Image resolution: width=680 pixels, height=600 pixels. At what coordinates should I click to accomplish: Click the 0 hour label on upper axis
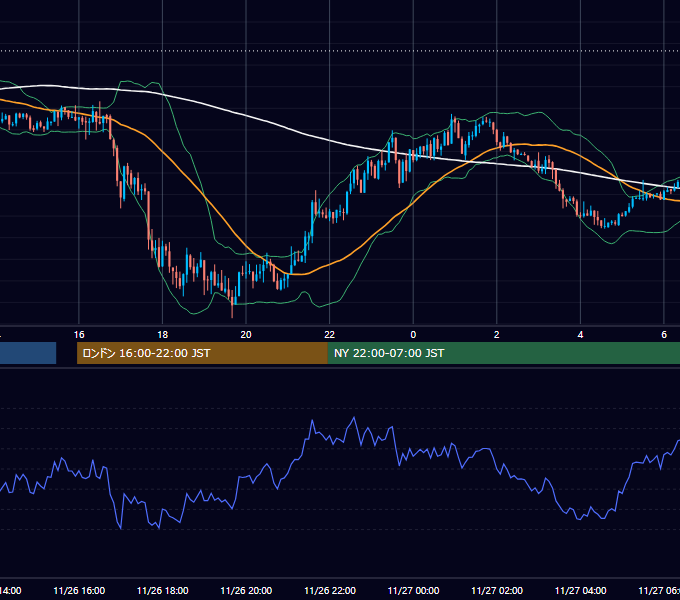point(413,335)
